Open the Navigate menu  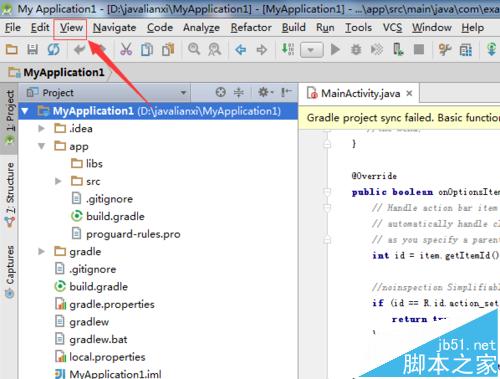114,28
